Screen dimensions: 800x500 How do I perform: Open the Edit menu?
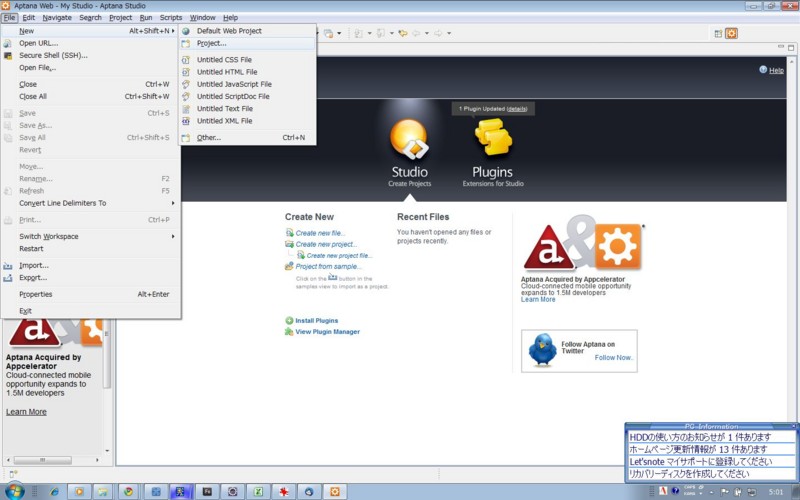[x=29, y=17]
